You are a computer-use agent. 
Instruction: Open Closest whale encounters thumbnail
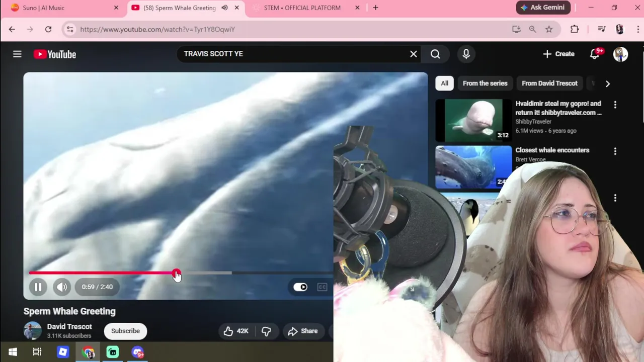[x=473, y=167]
